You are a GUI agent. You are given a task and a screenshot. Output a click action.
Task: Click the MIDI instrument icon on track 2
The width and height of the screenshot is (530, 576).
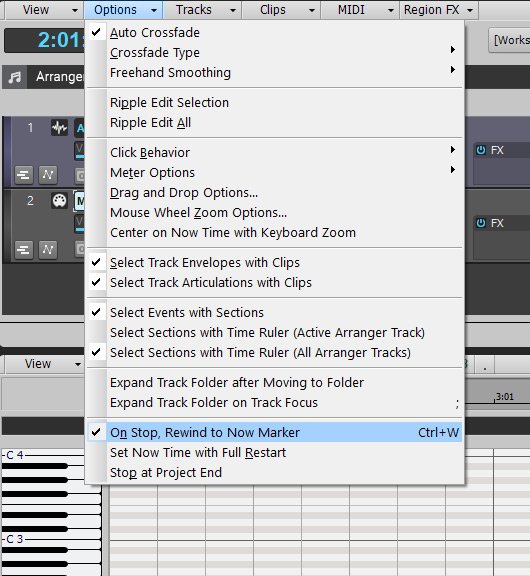[59, 201]
